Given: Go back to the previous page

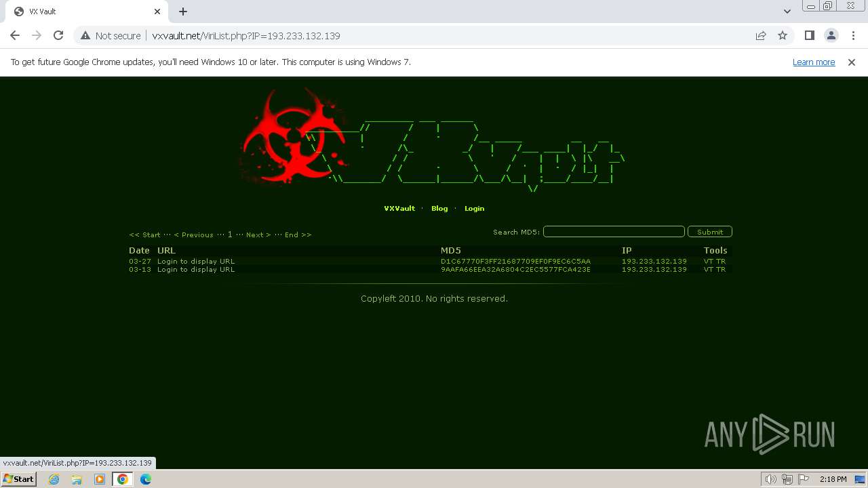Looking at the screenshot, I should coord(15,35).
